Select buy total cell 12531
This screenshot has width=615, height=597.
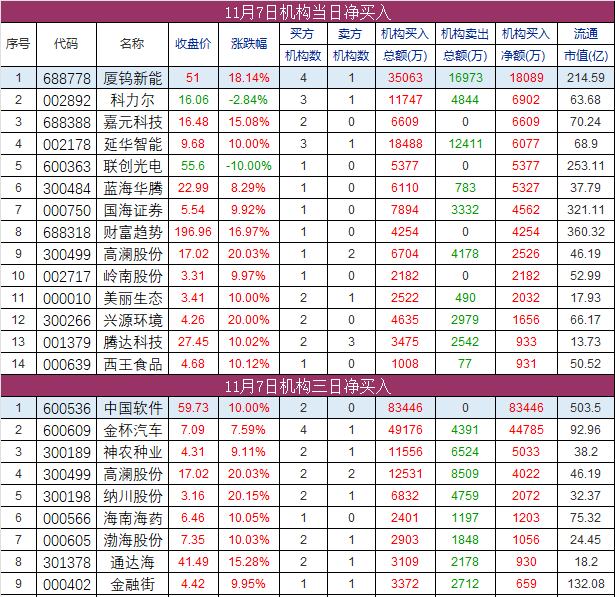(x=405, y=473)
